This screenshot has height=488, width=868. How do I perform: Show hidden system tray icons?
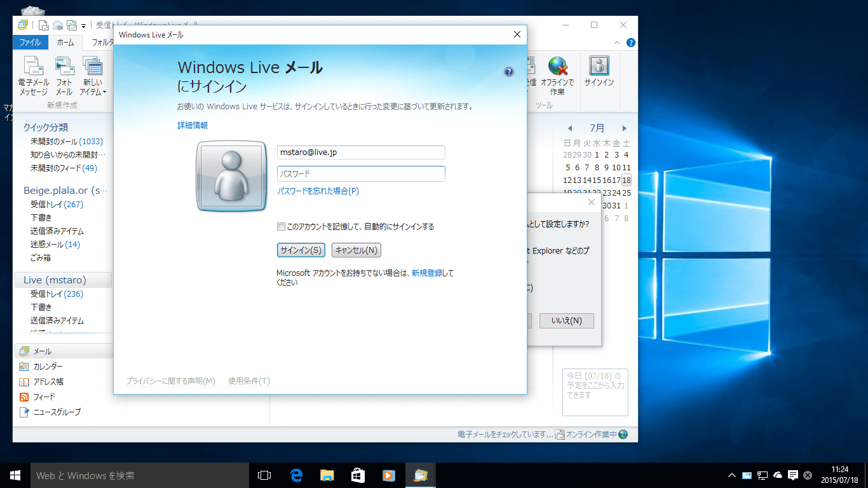tap(732, 475)
